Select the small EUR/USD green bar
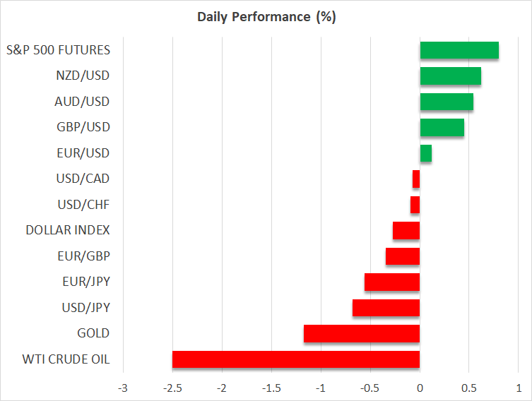532x401 pixels. pyautogui.click(x=425, y=153)
